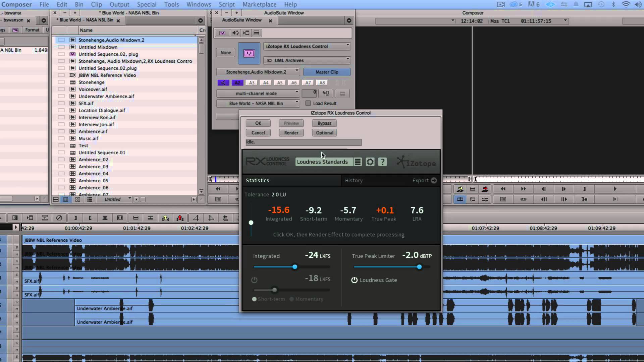Image resolution: width=644 pixels, height=362 pixels.
Task: Click the Remove Effect circle-slash button
Action: coord(59,218)
